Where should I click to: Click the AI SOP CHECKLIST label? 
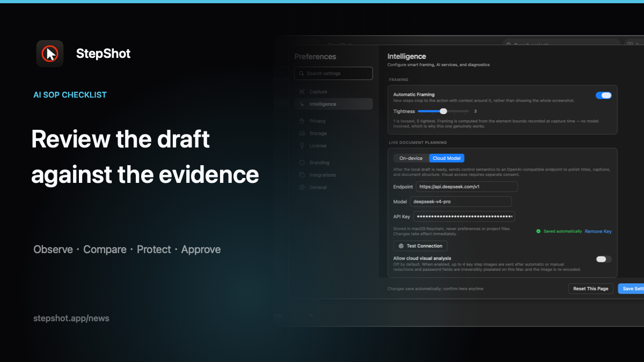coord(70,95)
